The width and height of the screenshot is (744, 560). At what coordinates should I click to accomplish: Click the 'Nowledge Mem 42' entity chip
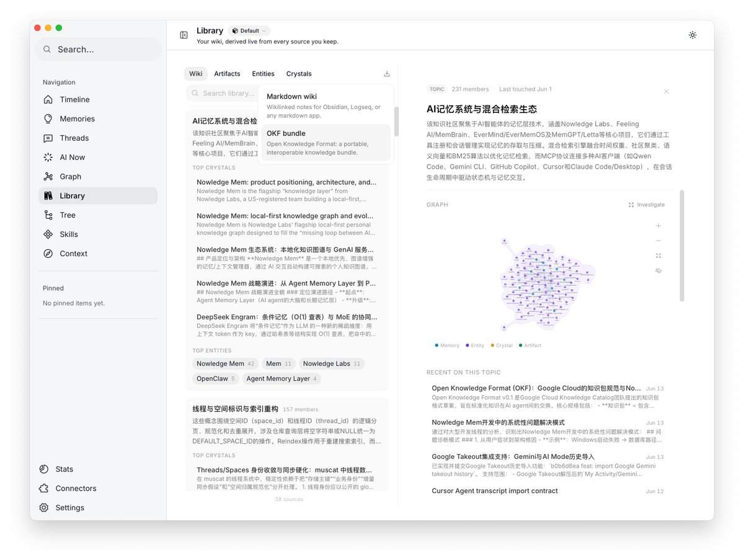(226, 363)
